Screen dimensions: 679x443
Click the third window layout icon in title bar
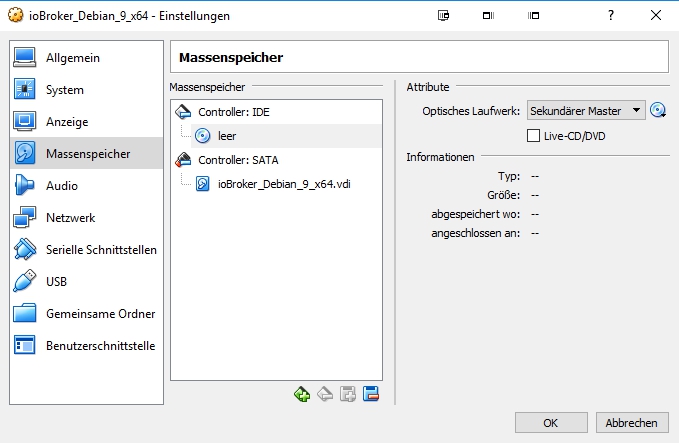[534, 16]
